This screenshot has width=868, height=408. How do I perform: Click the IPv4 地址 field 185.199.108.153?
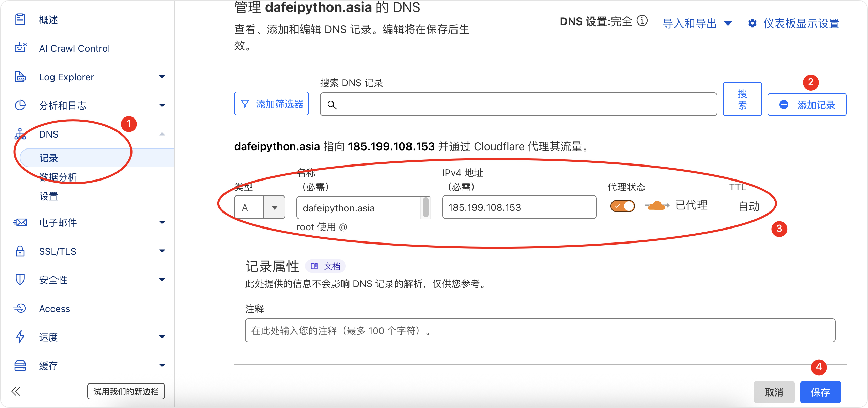(x=519, y=207)
